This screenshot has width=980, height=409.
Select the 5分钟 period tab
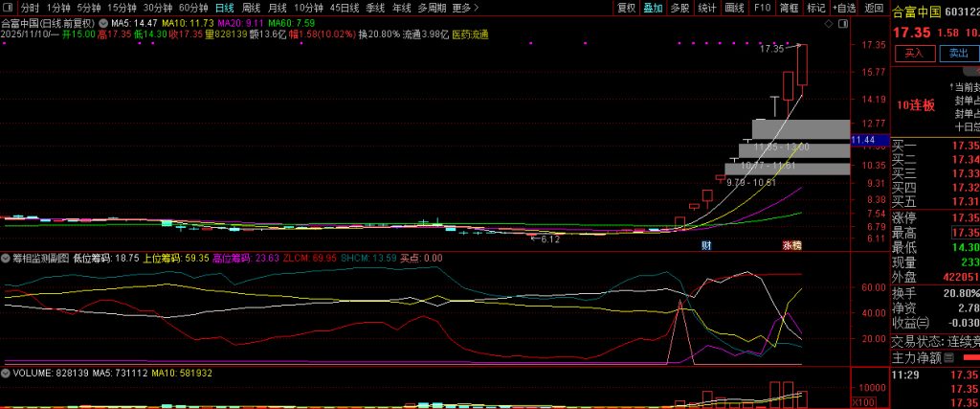[89, 8]
